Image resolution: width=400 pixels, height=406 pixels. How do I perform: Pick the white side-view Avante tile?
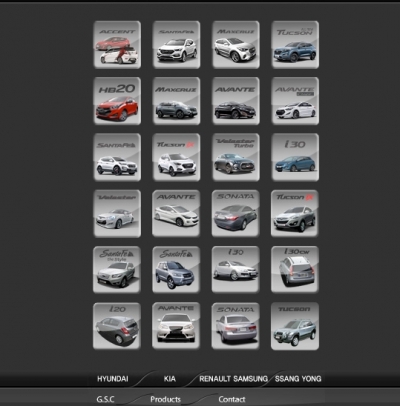point(176,214)
